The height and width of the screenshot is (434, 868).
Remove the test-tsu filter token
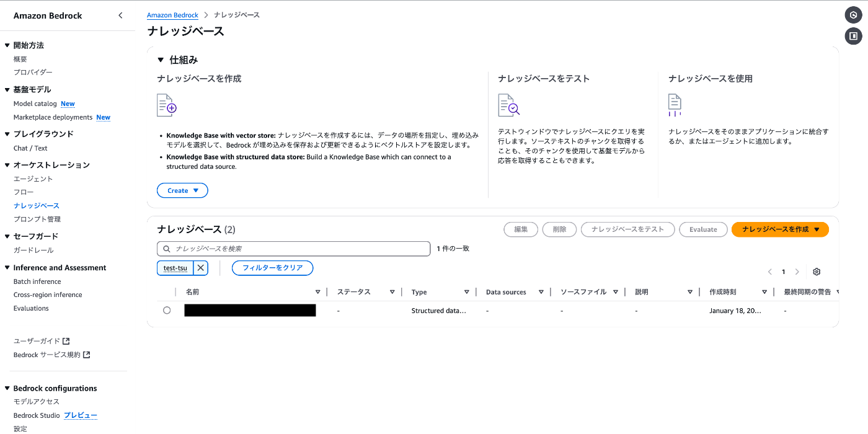point(200,268)
